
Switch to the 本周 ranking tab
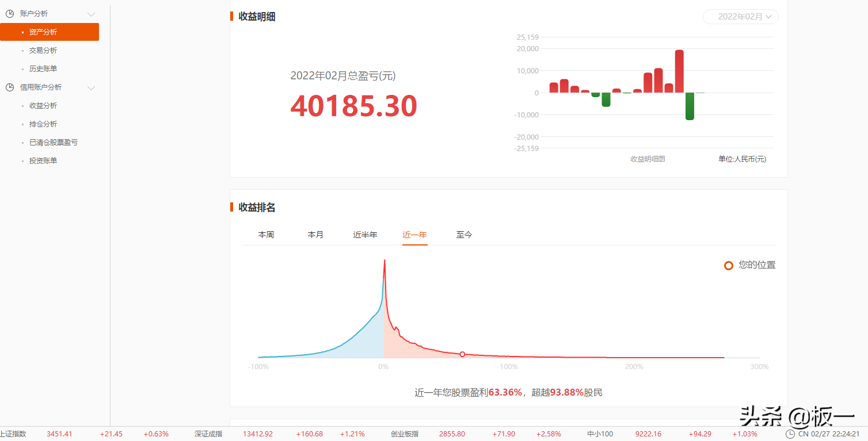tap(266, 234)
